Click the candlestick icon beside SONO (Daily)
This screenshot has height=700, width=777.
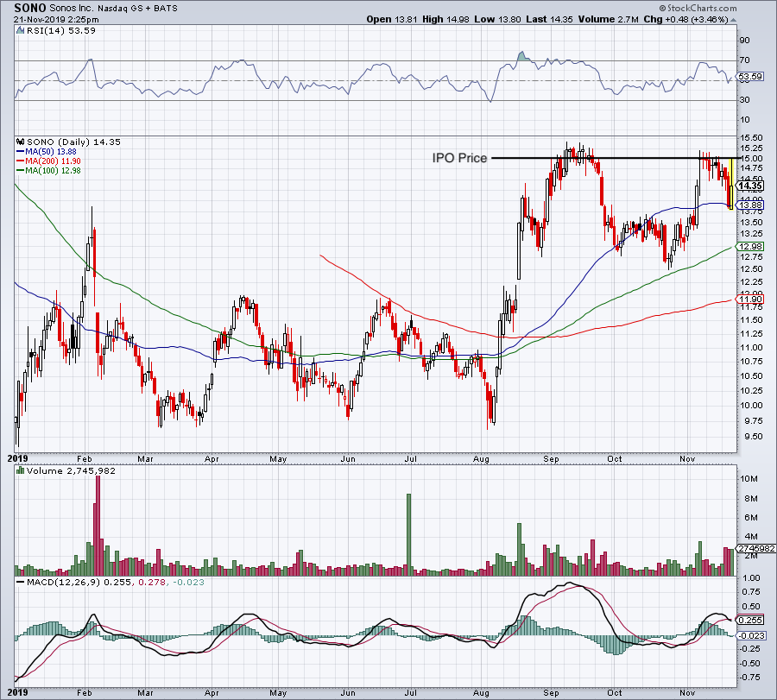pos(21,142)
